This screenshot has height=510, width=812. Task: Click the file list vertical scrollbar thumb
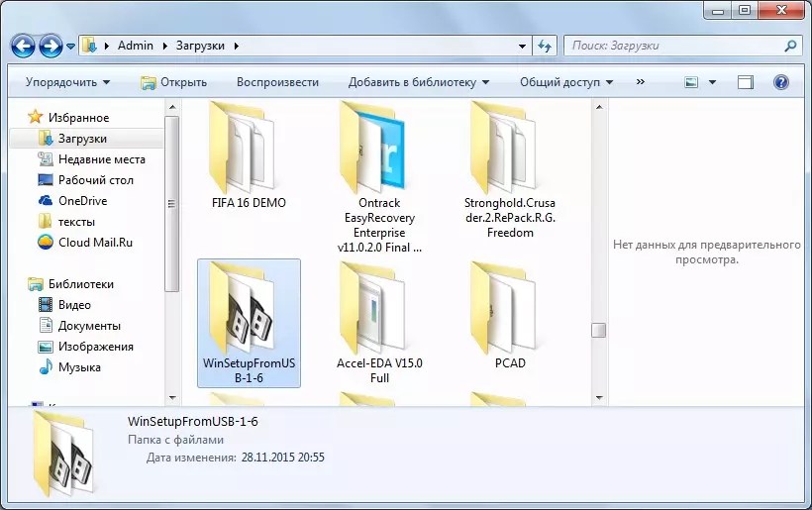[598, 330]
